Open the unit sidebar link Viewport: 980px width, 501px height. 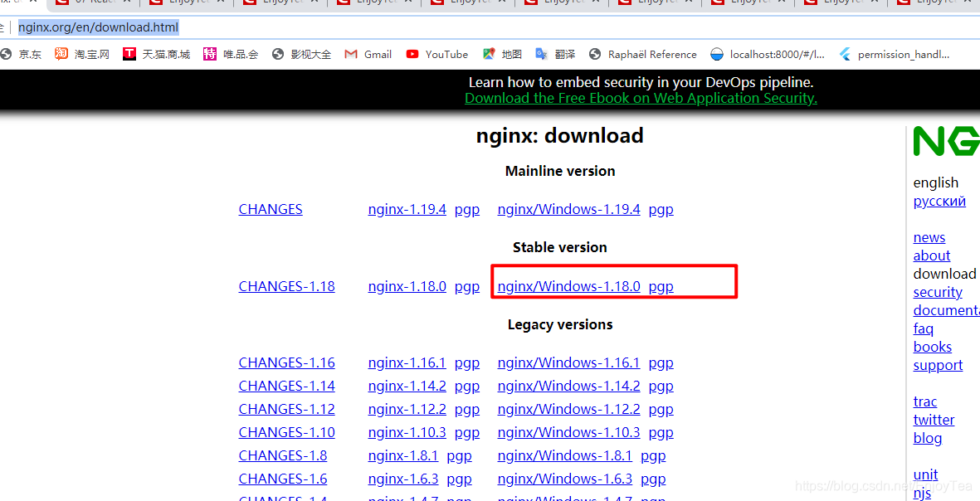[x=925, y=474]
